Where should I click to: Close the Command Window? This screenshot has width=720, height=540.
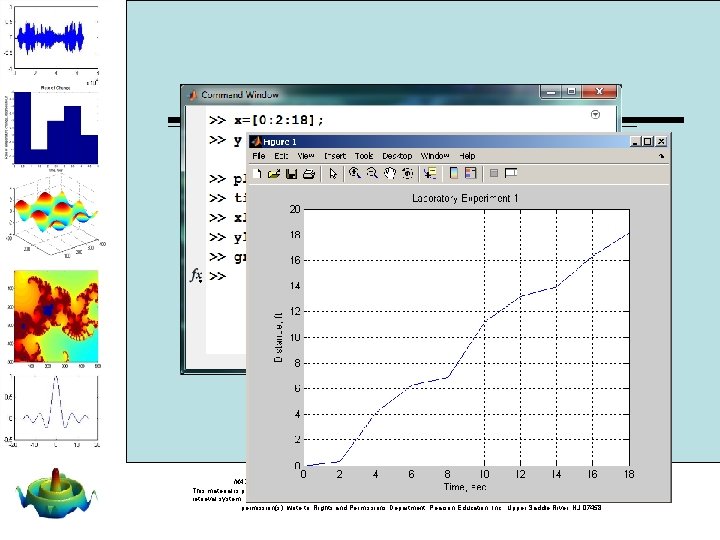pyautogui.click(x=599, y=92)
